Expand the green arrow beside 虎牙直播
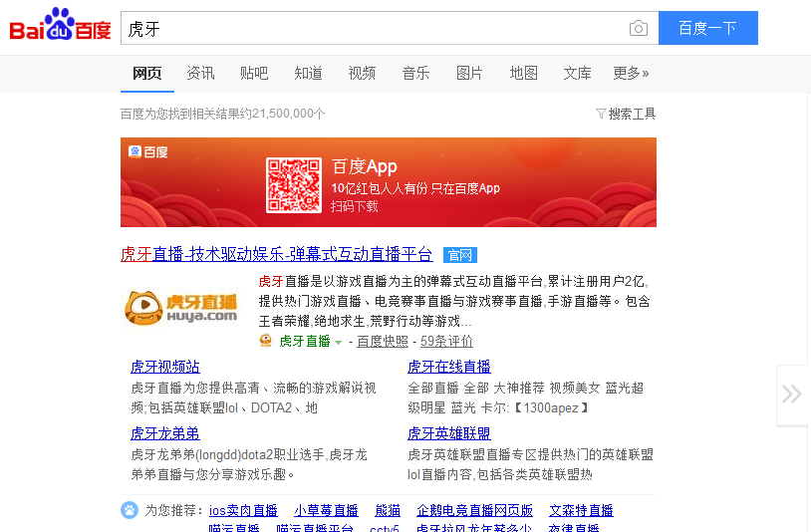The image size is (811, 532). coord(339,343)
